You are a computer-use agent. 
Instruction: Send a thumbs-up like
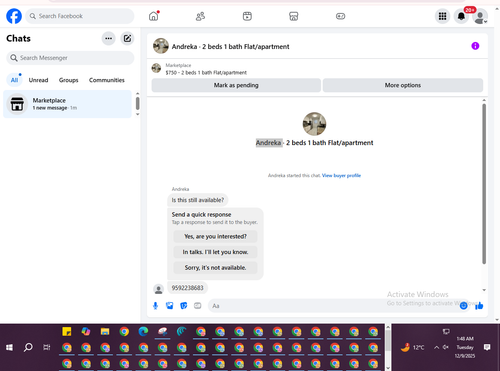pyautogui.click(x=479, y=306)
